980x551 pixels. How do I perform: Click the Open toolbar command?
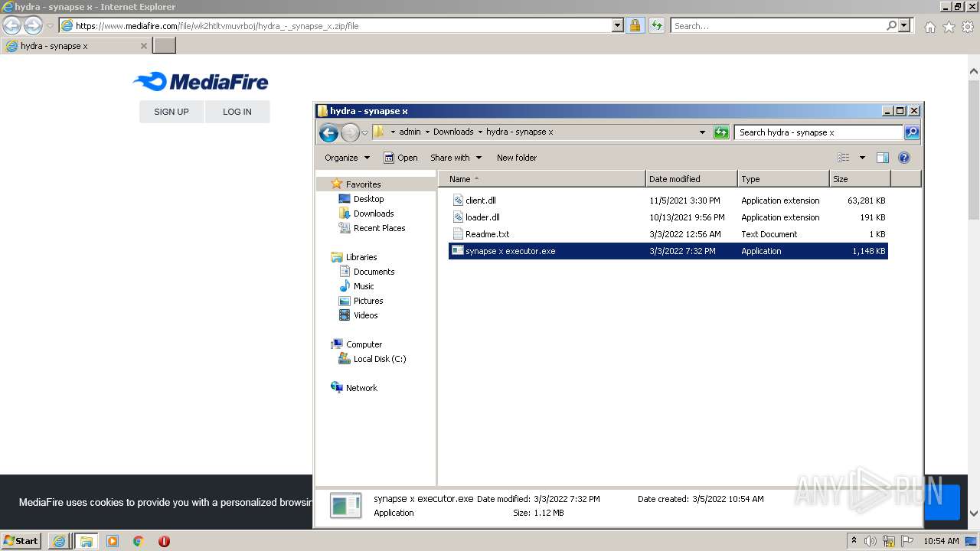coord(400,158)
